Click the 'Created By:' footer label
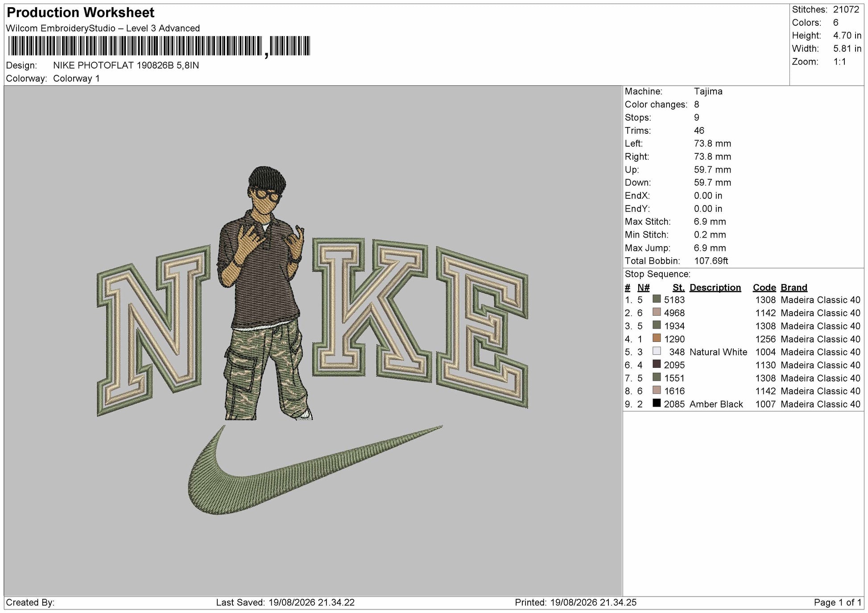868x613 pixels. point(30,603)
